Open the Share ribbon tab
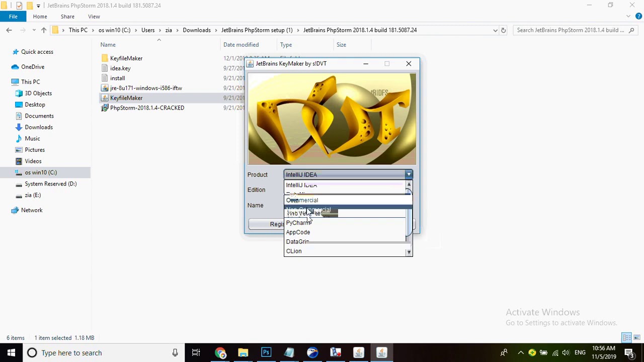 67,17
